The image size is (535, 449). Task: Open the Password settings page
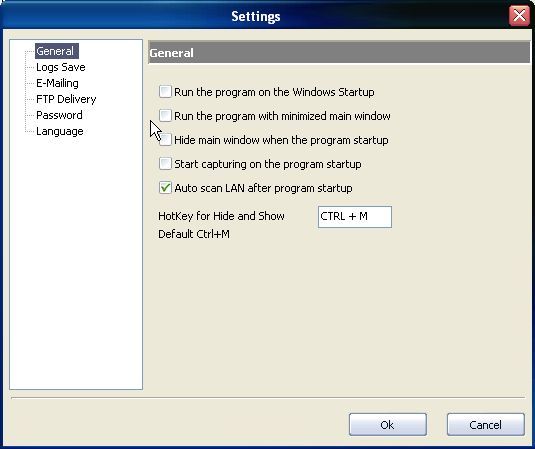[59, 115]
